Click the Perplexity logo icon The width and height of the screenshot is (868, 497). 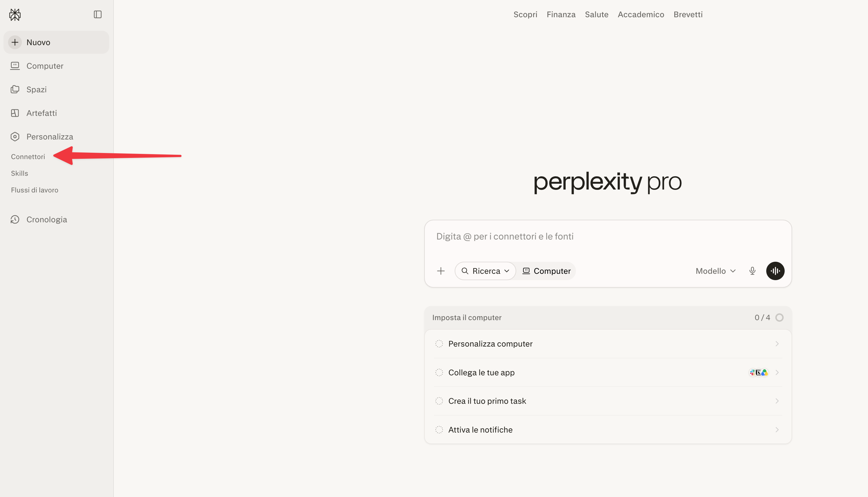[x=15, y=15]
